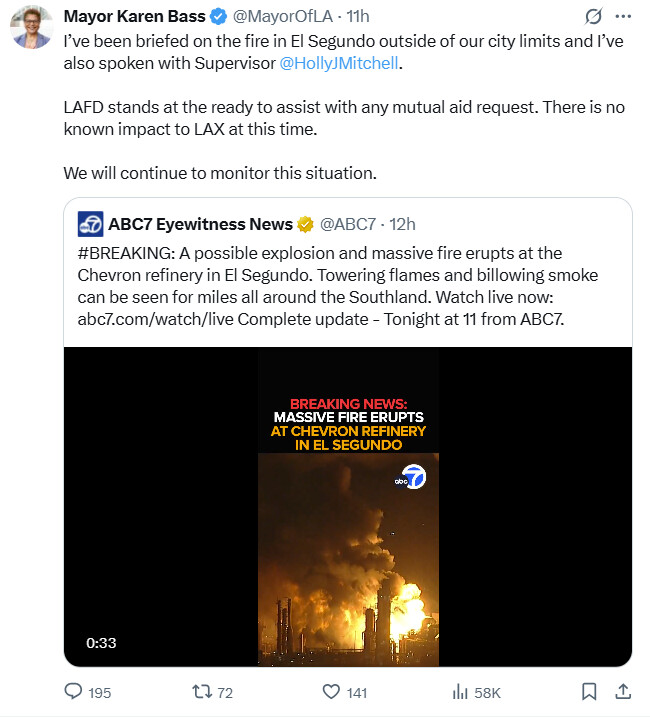Open ABC7 Eyewitness News account name
Screen dimensions: 650x722
(200, 224)
